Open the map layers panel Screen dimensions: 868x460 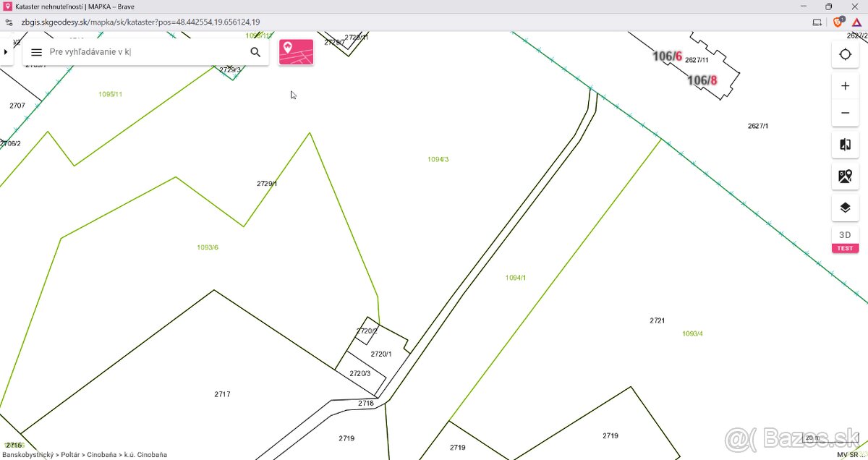845,208
